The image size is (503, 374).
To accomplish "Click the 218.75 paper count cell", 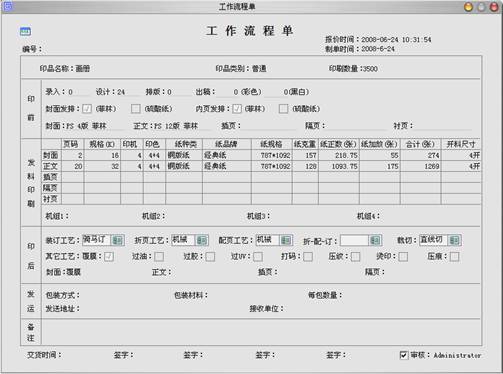I will click(x=339, y=155).
